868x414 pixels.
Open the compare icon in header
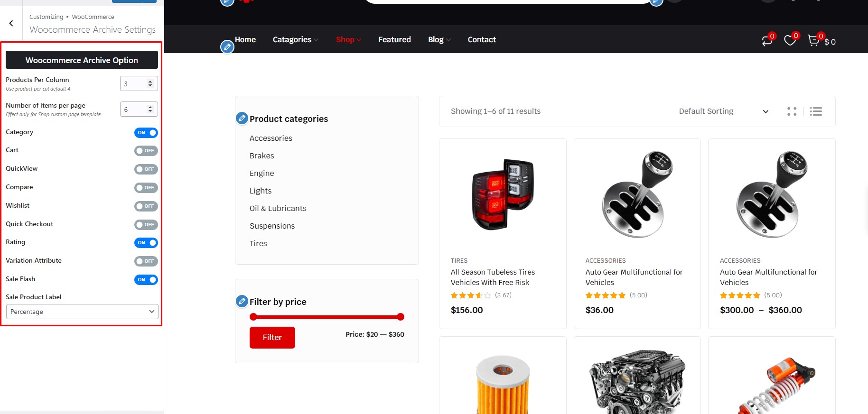coord(767,41)
